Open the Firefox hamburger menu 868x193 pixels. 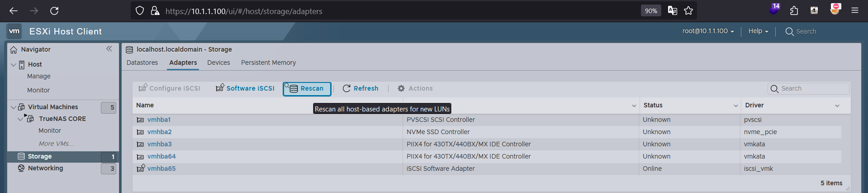pos(854,11)
